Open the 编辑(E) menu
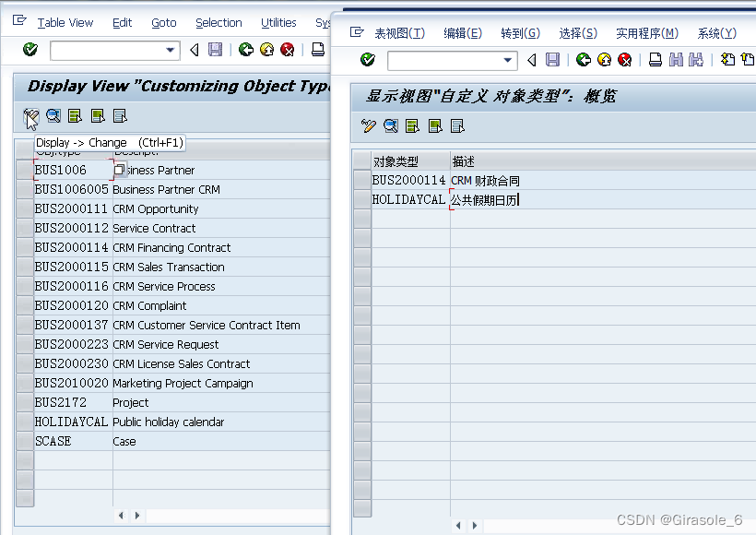The image size is (756, 535). 463,33
